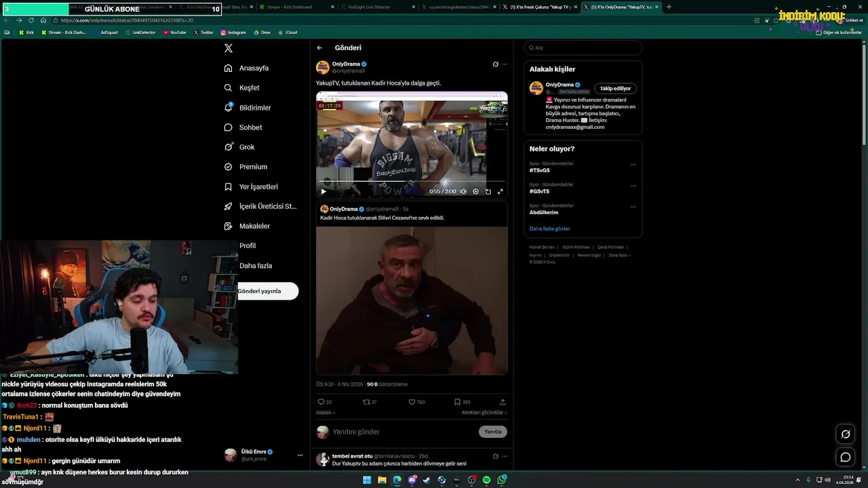
Task: Open WhatsApp from the taskbar
Action: pos(502,480)
